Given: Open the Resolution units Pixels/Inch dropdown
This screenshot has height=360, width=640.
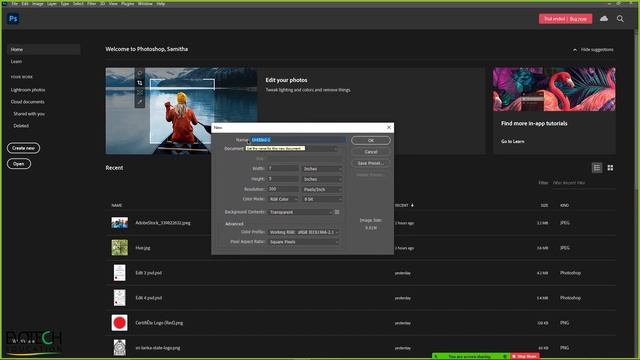Looking at the screenshot, I should (x=322, y=189).
